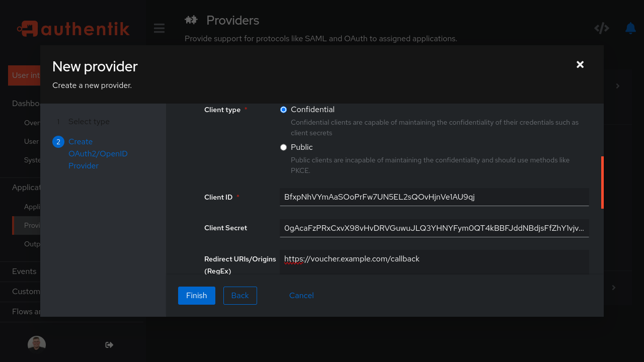Click the Finish button
This screenshot has height=362, width=644.
[196, 295]
